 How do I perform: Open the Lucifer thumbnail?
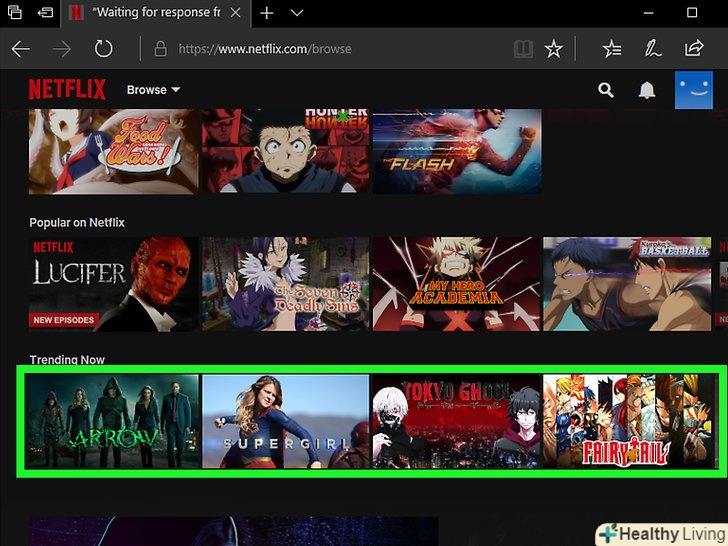(x=113, y=284)
